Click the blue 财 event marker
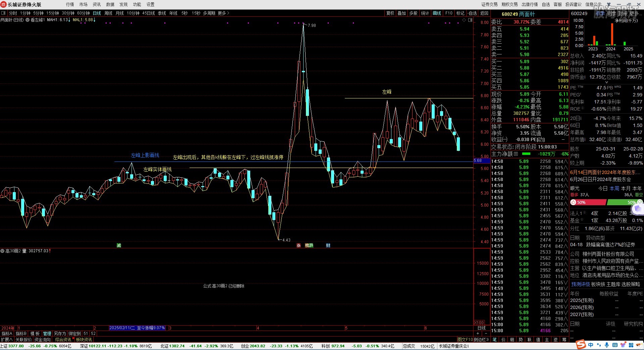The width and height of the screenshot is (644, 350). 328,246
